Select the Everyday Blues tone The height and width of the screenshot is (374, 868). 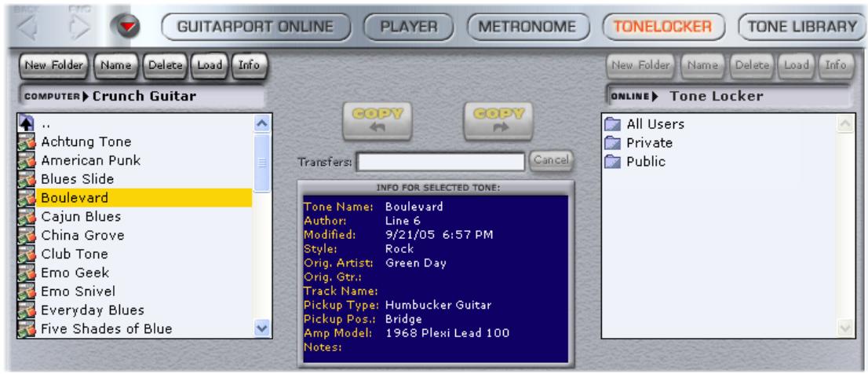point(93,310)
